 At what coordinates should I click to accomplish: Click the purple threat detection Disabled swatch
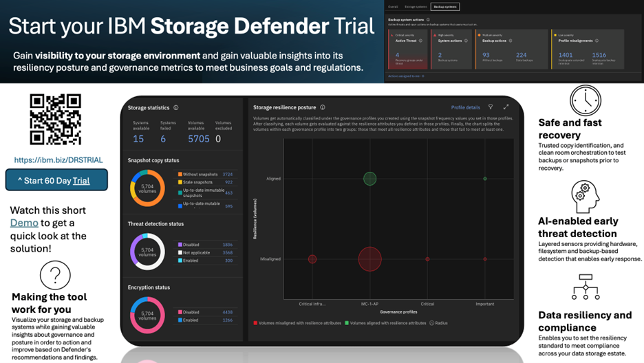point(180,245)
